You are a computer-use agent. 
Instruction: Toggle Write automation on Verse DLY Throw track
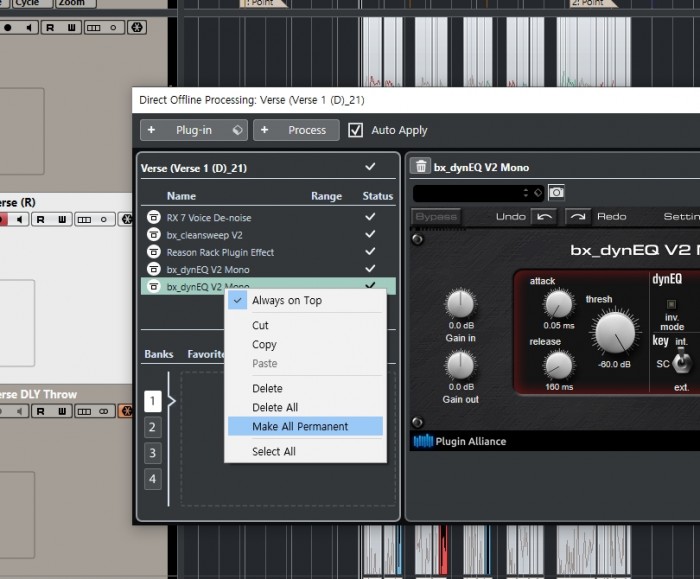(x=62, y=411)
